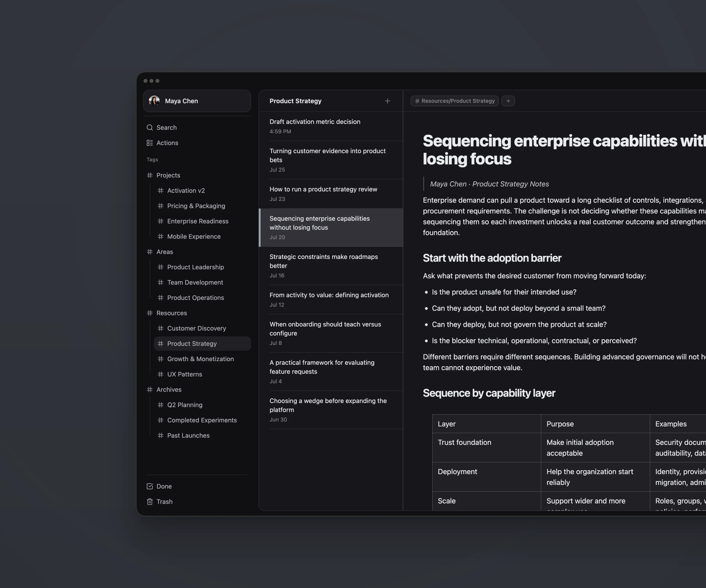706x588 pixels.
Task: Click the Actions grid icon
Action: click(150, 143)
